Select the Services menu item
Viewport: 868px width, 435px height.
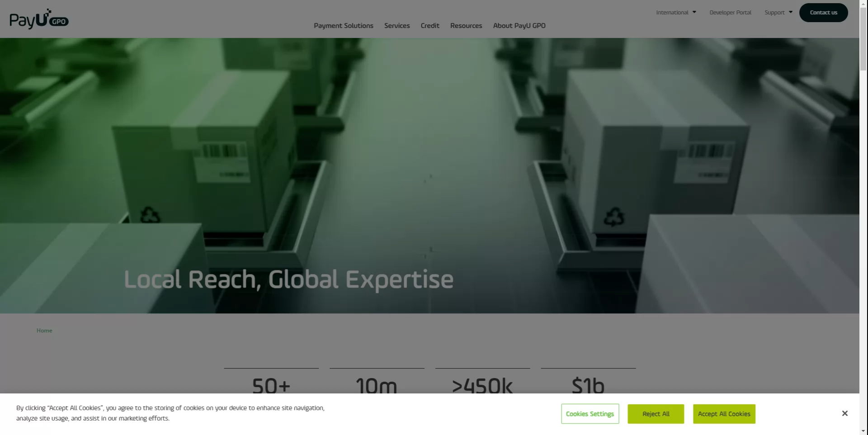pyautogui.click(x=396, y=26)
